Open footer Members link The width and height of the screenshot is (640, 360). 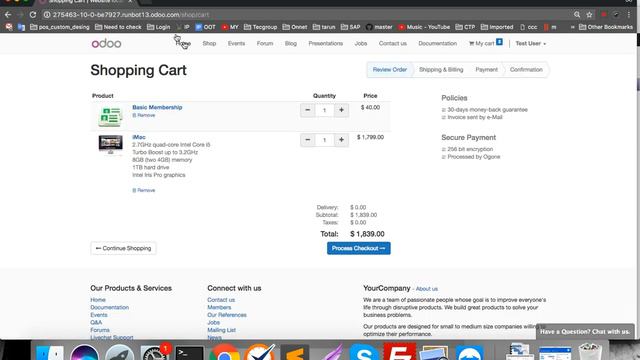point(219,307)
